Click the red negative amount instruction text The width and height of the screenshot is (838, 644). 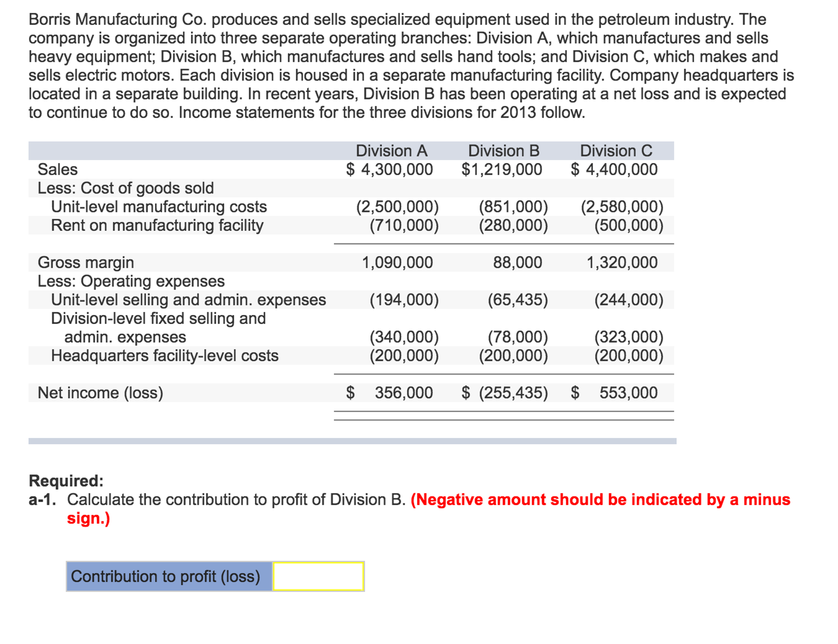(x=600, y=499)
